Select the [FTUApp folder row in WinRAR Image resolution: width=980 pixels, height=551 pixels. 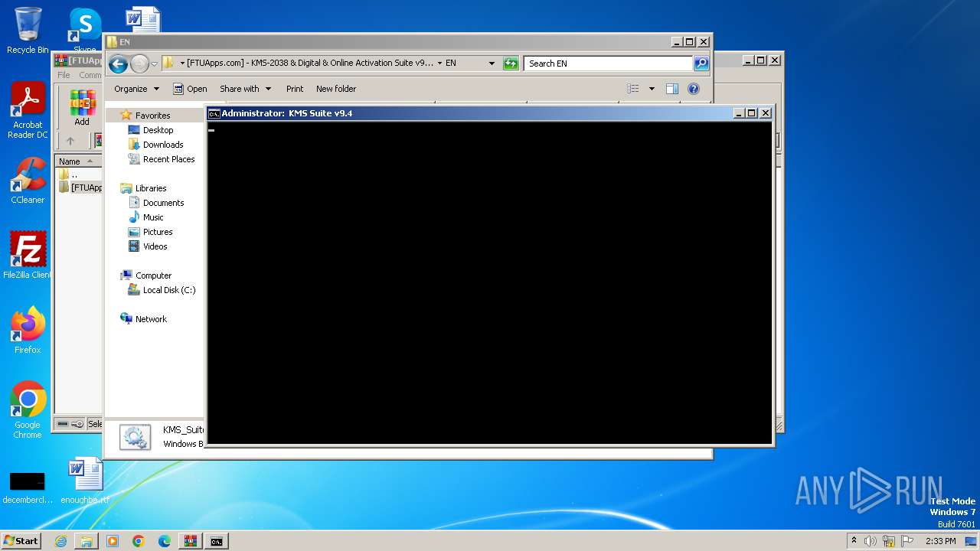tap(80, 187)
